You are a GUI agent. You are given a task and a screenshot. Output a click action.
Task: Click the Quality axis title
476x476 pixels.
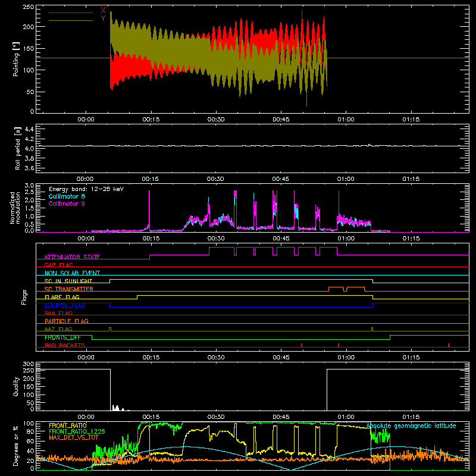click(16, 386)
